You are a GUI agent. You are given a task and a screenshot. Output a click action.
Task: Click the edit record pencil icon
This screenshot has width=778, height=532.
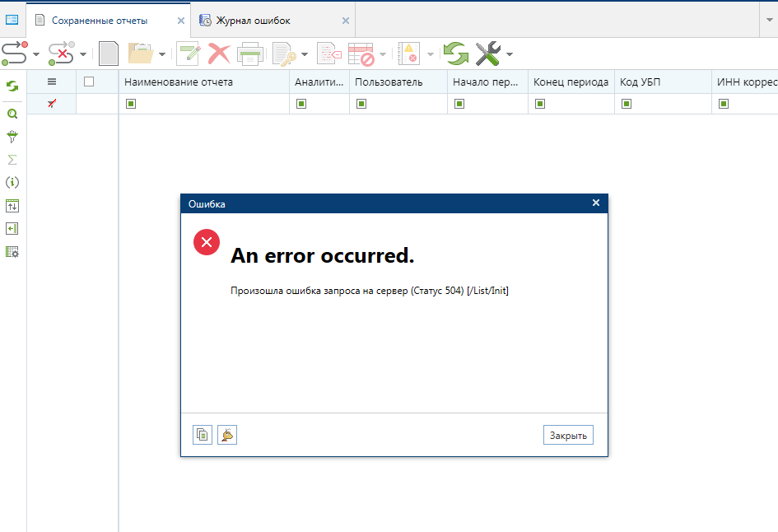pos(189,54)
